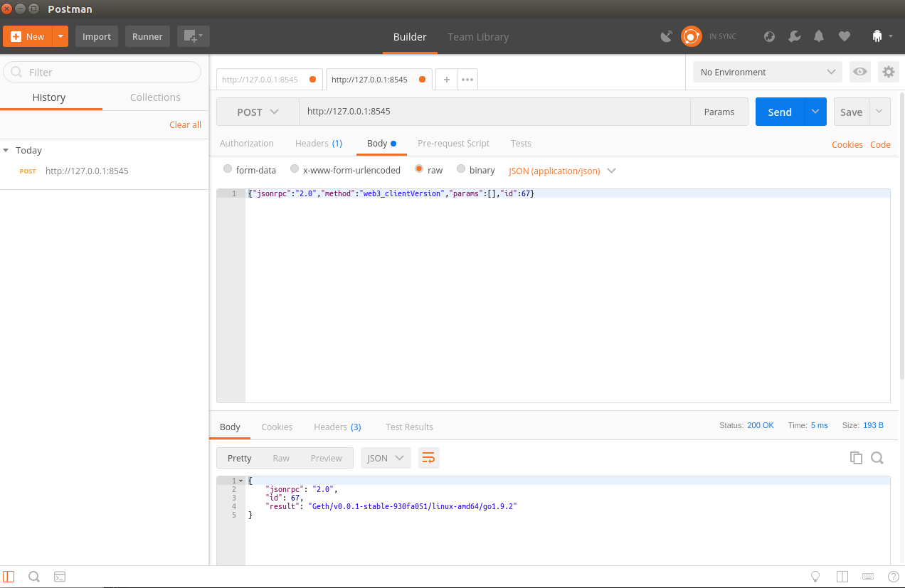Click the Interceptor satellite icon
Image resolution: width=905 pixels, height=588 pixels.
pos(667,36)
